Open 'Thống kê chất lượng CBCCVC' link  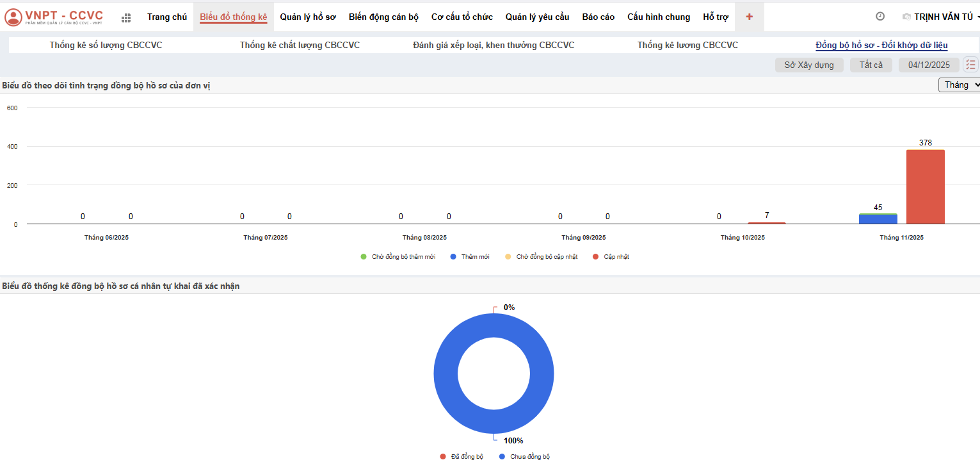[x=300, y=45]
